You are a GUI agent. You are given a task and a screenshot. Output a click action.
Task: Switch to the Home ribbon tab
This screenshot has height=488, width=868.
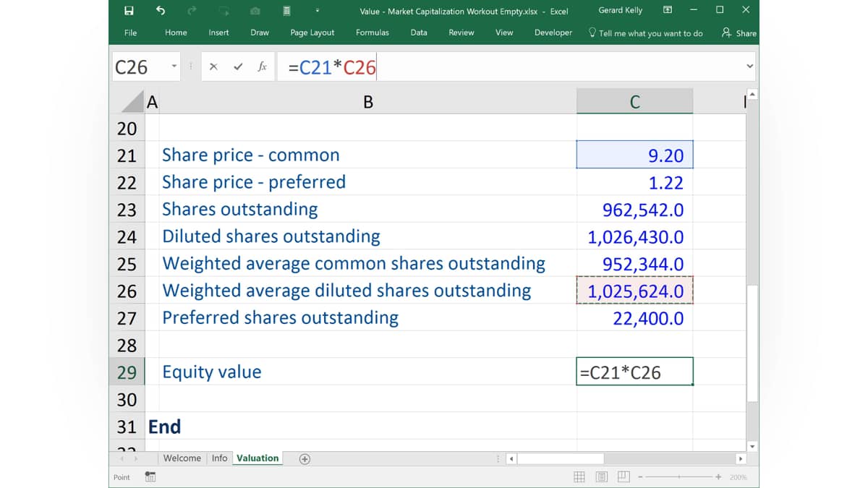tap(176, 33)
